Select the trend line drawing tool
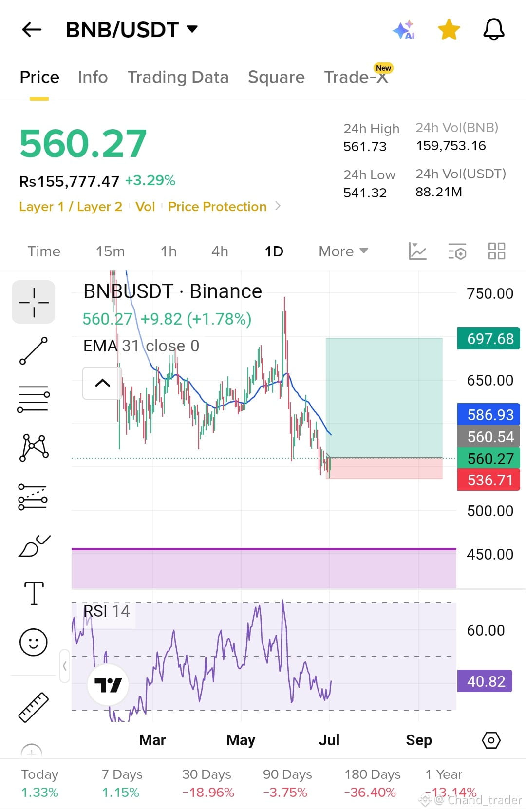Screen dimensions: 526x812 (x=34, y=351)
